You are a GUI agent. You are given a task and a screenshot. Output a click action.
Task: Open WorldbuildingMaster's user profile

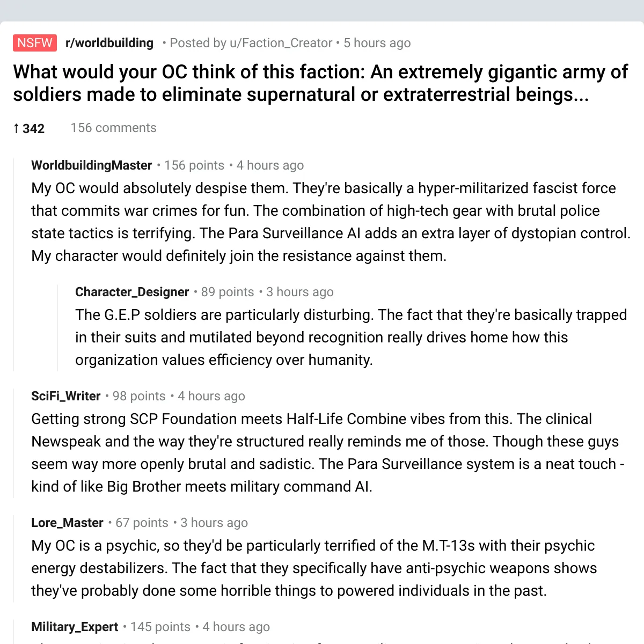[92, 165]
